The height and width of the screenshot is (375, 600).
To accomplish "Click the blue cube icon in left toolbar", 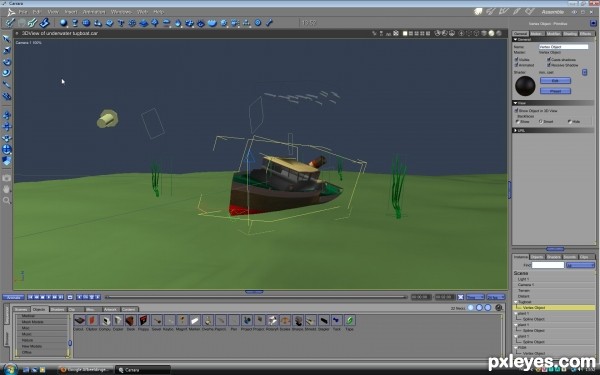I will tap(7, 161).
